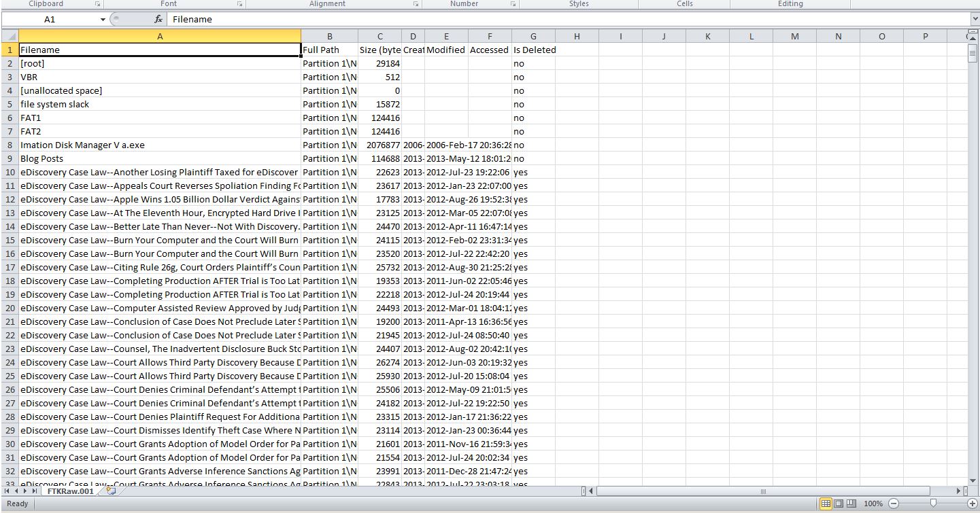Click the 100% zoom level button
The image size is (980, 513).
pyautogui.click(x=873, y=503)
